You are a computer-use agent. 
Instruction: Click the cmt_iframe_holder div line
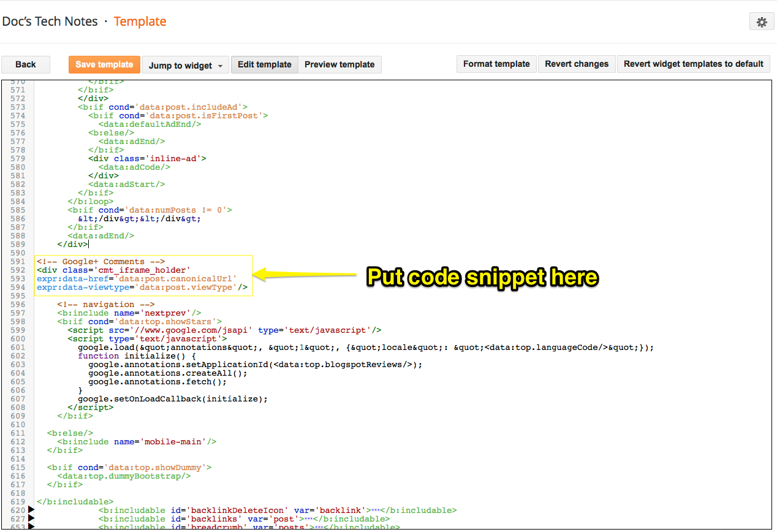coord(113,270)
